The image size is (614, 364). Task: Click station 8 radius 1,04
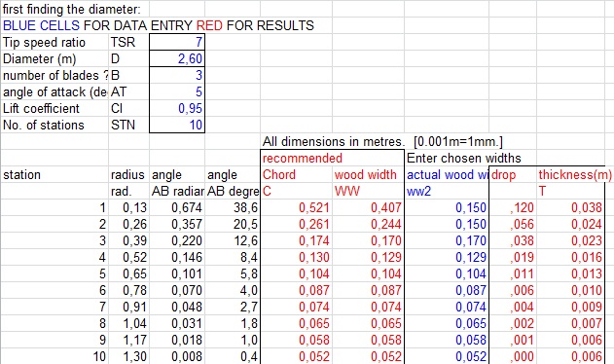(128, 323)
